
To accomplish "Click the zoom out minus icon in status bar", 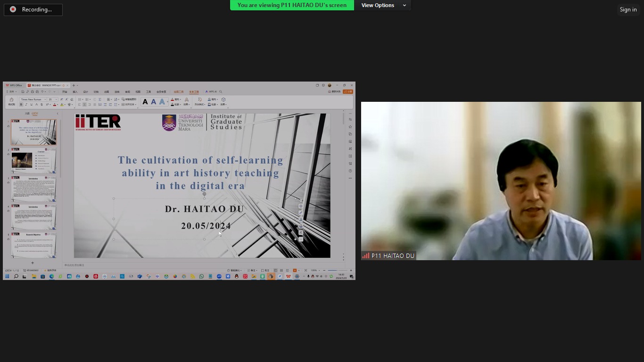I will pyautogui.click(x=324, y=270).
